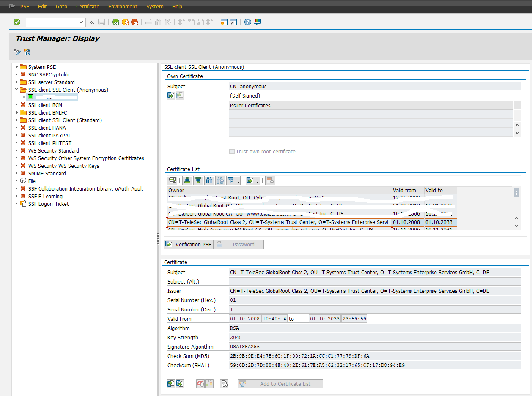
Task: Open the Environment menu
Action: click(123, 7)
